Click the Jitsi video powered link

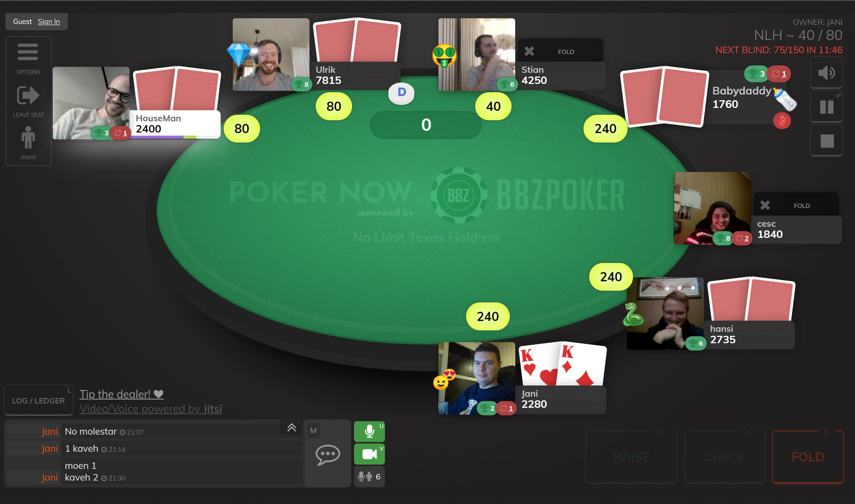tap(151, 409)
